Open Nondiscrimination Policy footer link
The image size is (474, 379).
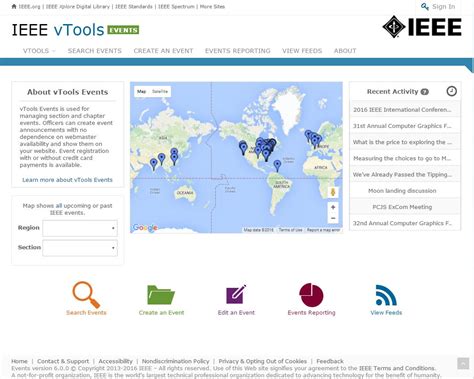[175, 361]
